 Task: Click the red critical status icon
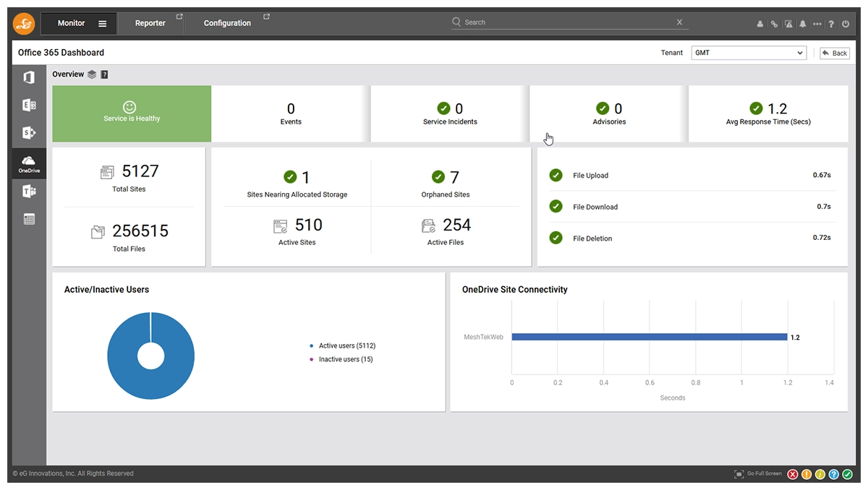point(793,474)
